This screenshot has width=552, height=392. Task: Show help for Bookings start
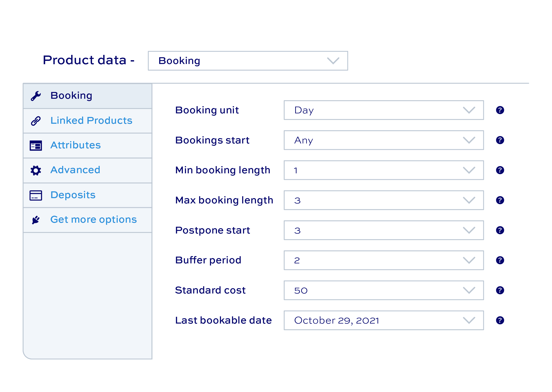(x=500, y=140)
